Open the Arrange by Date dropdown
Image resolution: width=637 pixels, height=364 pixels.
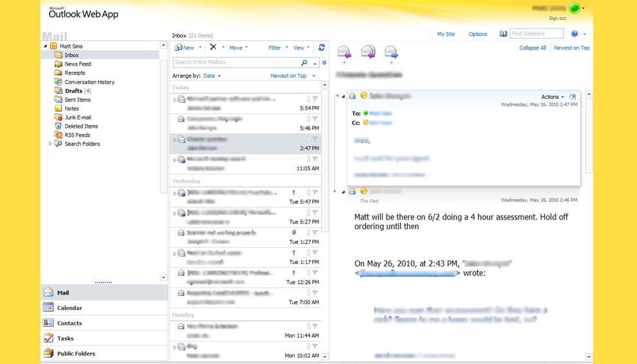212,76
